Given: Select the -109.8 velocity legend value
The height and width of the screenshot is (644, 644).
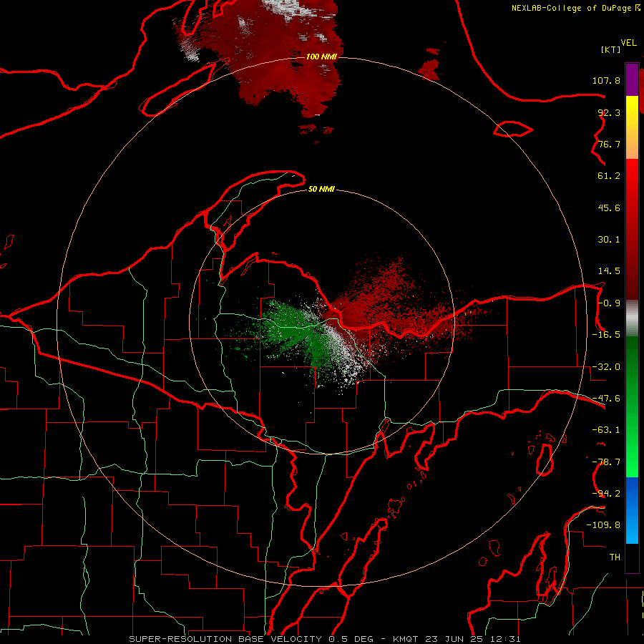Looking at the screenshot, I should point(603,525).
